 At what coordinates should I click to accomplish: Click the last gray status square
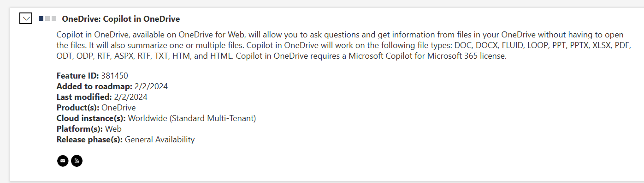tap(54, 18)
